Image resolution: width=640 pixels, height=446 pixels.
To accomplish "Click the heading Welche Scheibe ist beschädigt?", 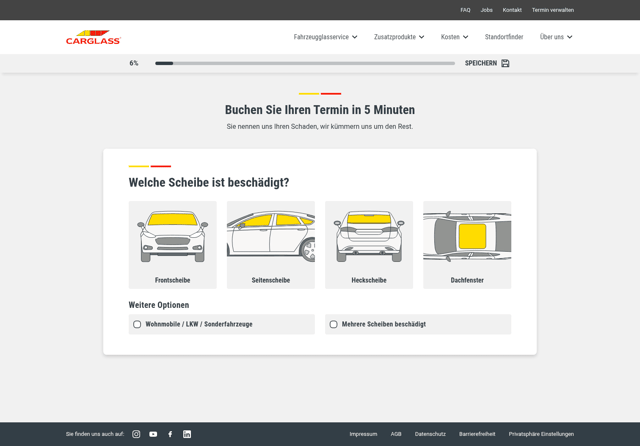I will click(x=209, y=182).
